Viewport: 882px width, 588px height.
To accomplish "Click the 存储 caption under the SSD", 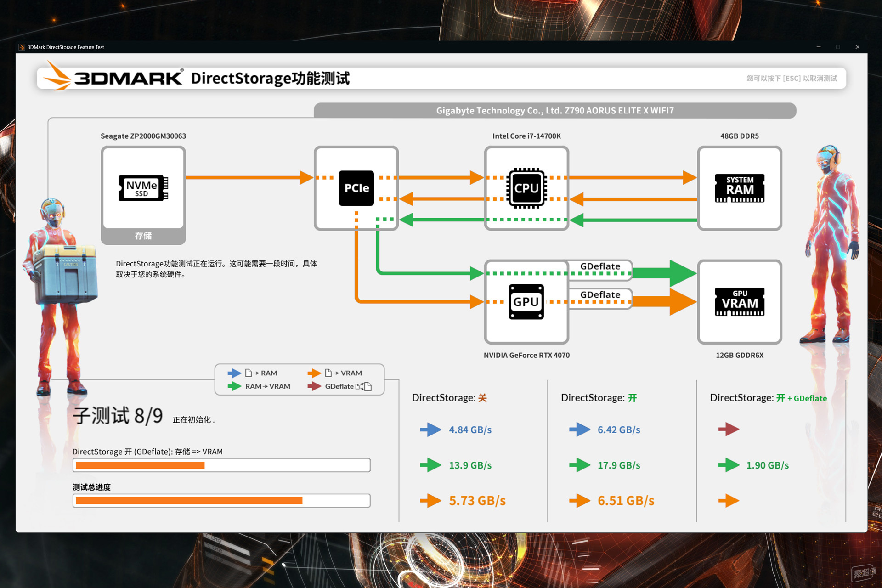I will (143, 236).
